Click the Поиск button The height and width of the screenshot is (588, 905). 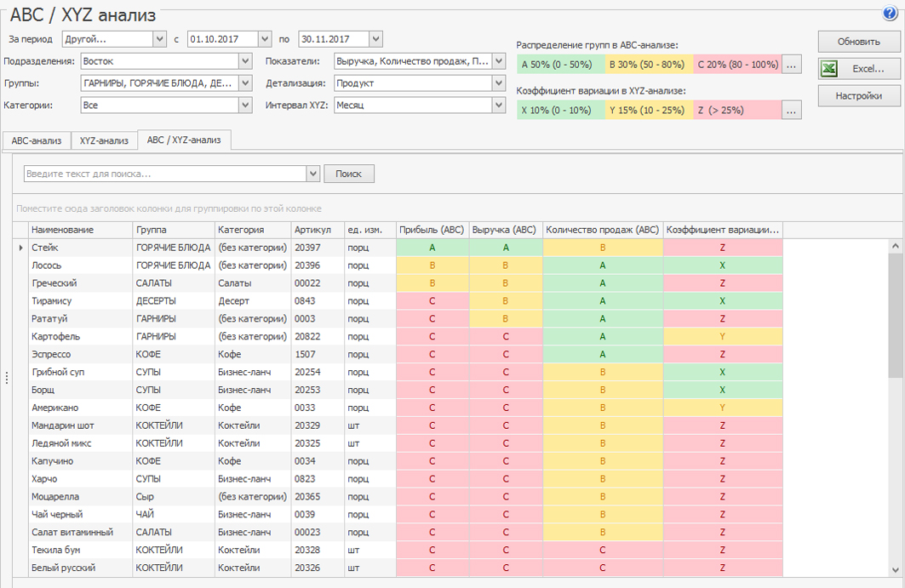(x=348, y=174)
